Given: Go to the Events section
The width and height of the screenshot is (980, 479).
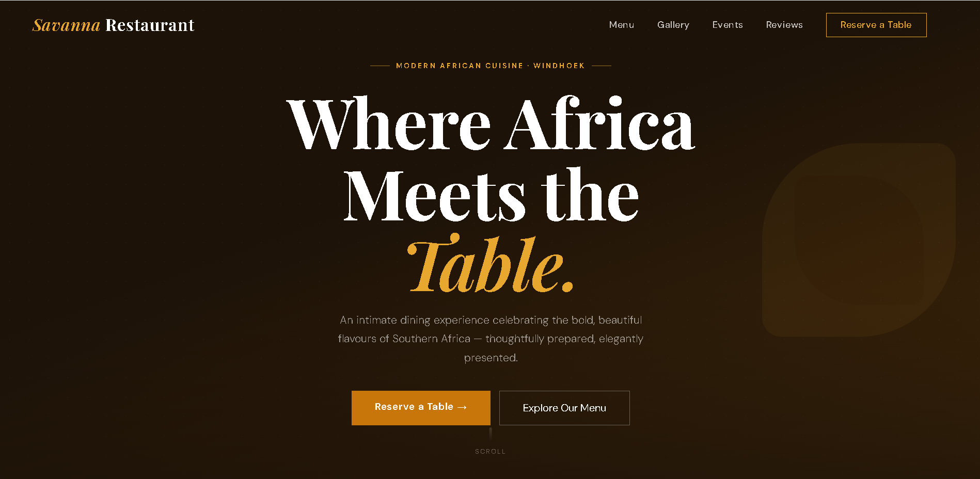Looking at the screenshot, I should point(728,25).
